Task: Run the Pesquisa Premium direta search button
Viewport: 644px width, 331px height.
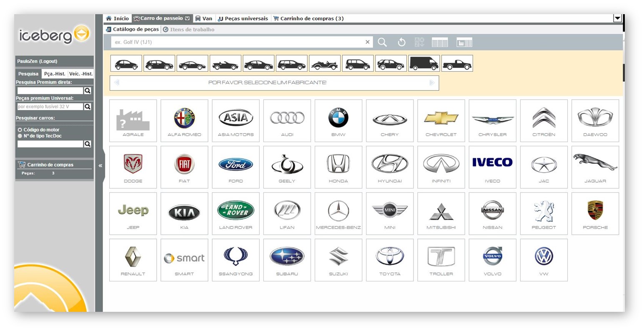Action: 88,90
